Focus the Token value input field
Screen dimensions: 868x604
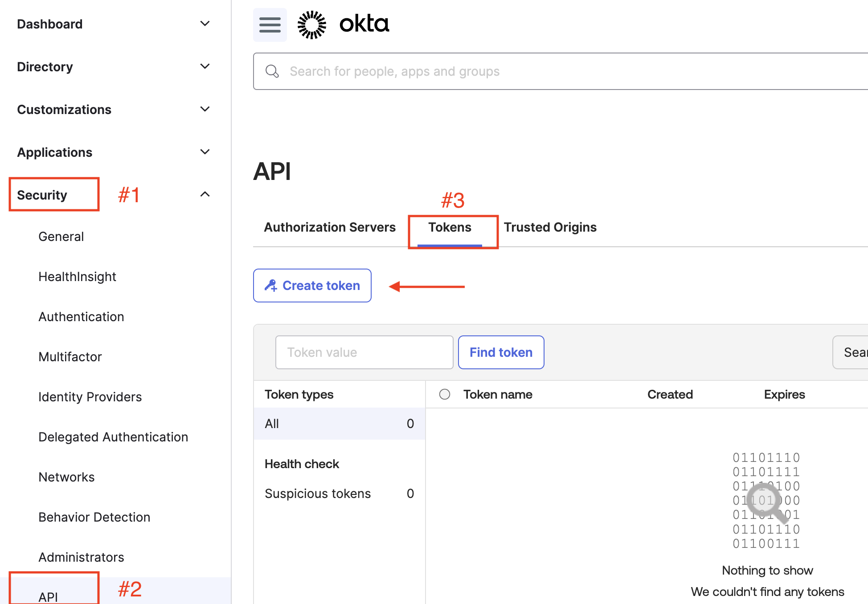(x=364, y=352)
